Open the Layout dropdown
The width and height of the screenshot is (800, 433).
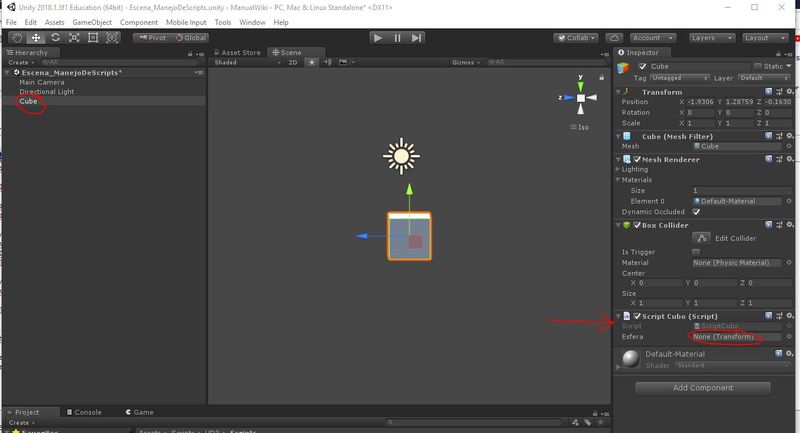(765, 38)
